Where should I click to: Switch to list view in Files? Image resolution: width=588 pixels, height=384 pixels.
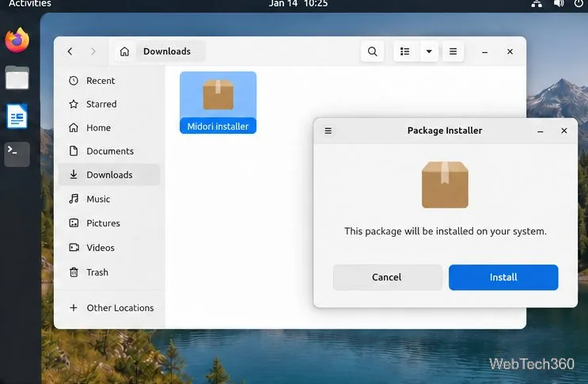coord(404,51)
